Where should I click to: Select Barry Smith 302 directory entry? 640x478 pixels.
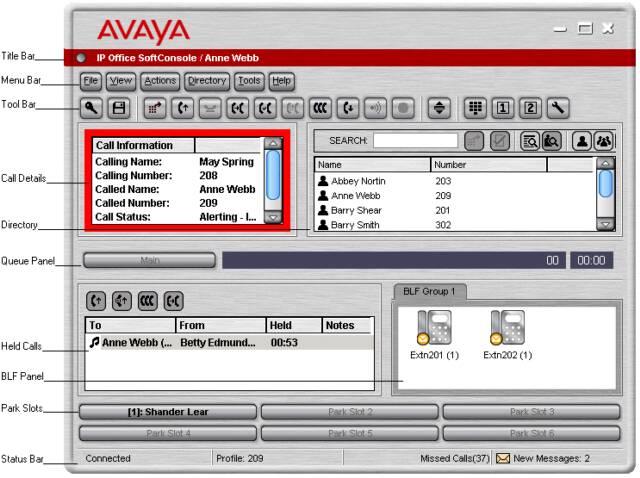coord(454,225)
